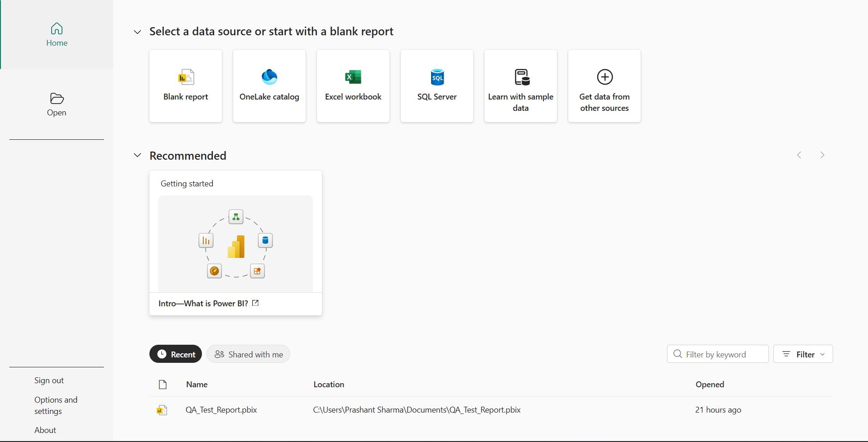Open the Getting started thumbnail card
The width and height of the screenshot is (868, 442).
[x=235, y=243]
